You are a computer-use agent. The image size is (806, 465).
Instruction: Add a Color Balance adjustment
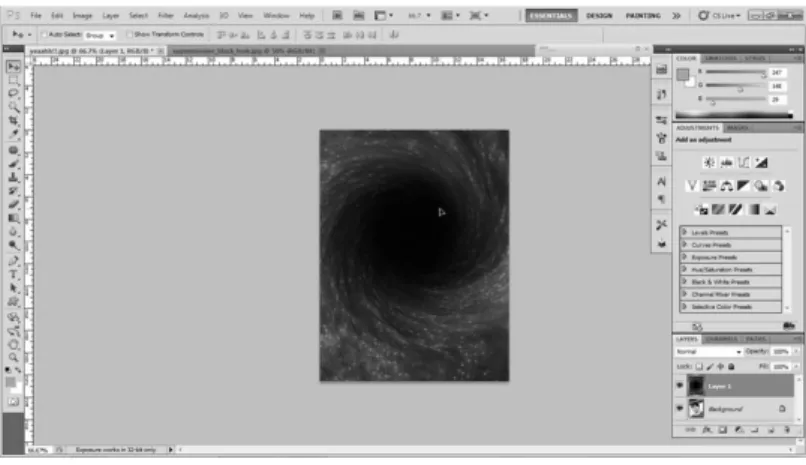726,186
